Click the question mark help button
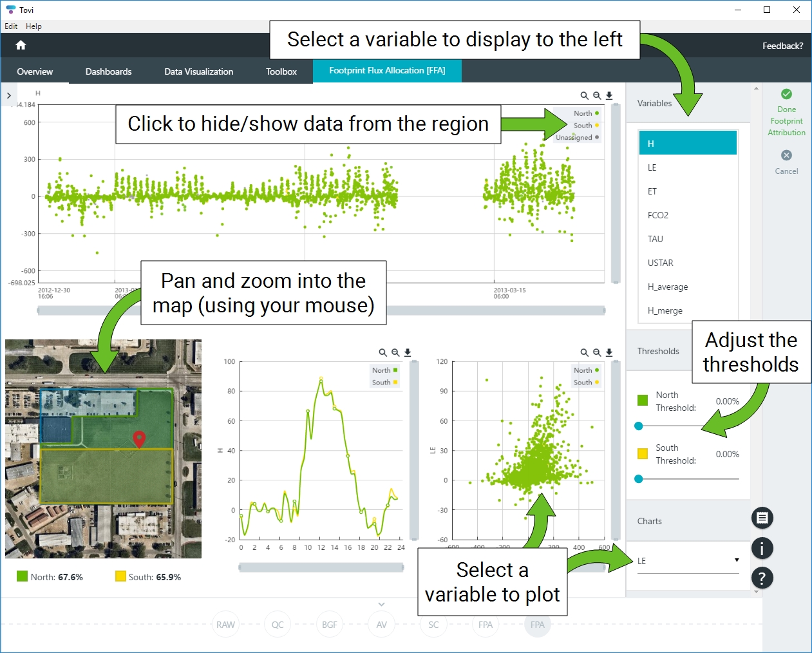Image resolution: width=812 pixels, height=653 pixels. [762, 578]
